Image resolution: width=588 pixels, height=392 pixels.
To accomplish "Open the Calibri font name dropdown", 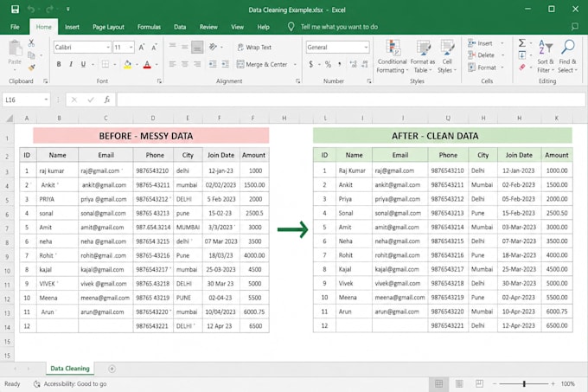I will pos(108,48).
